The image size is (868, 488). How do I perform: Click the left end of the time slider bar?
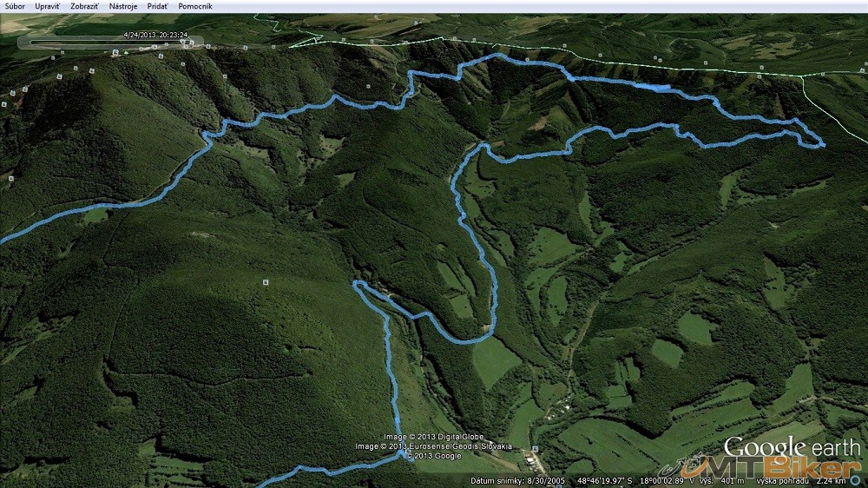(32, 42)
